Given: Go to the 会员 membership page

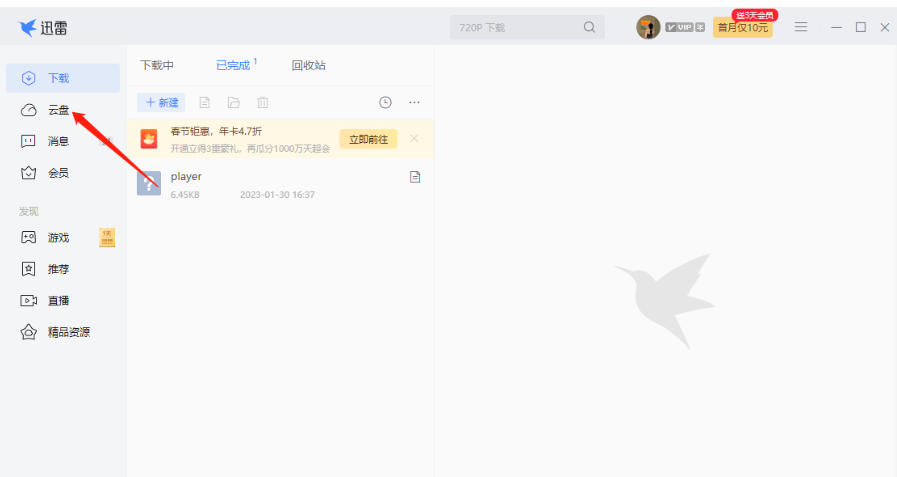Looking at the screenshot, I should pyautogui.click(x=58, y=173).
